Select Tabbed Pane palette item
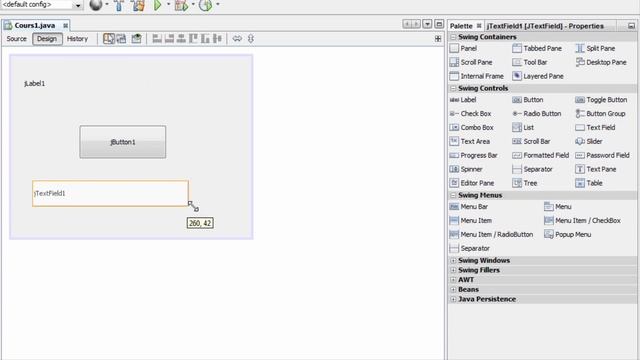Screen dimensions: 640x360 point(537,48)
